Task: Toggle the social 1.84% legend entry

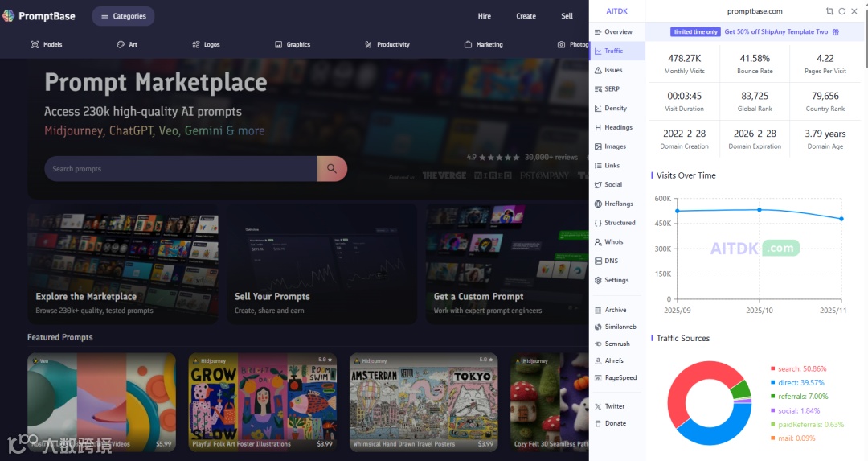Action: click(x=795, y=410)
